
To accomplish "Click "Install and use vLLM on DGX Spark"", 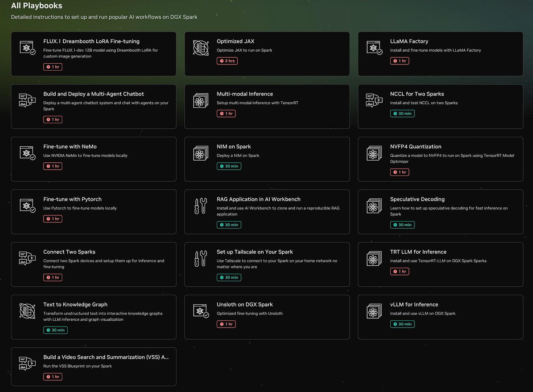I will (423, 313).
